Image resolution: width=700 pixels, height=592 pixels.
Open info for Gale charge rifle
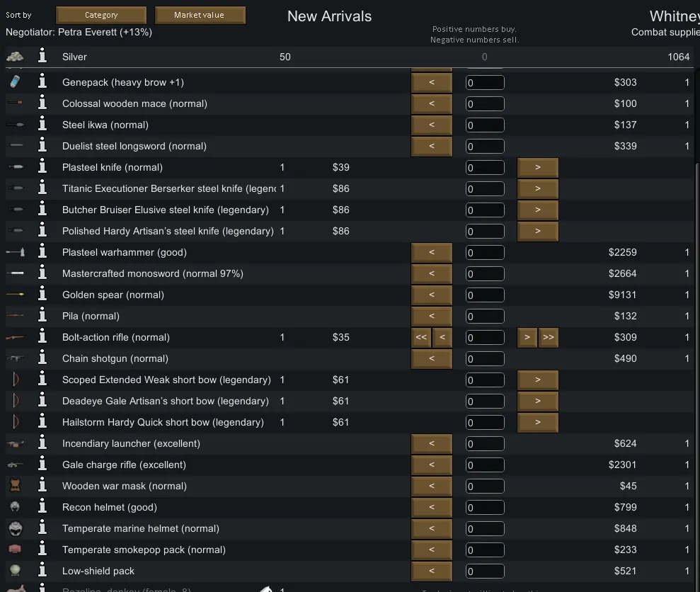pos(42,465)
